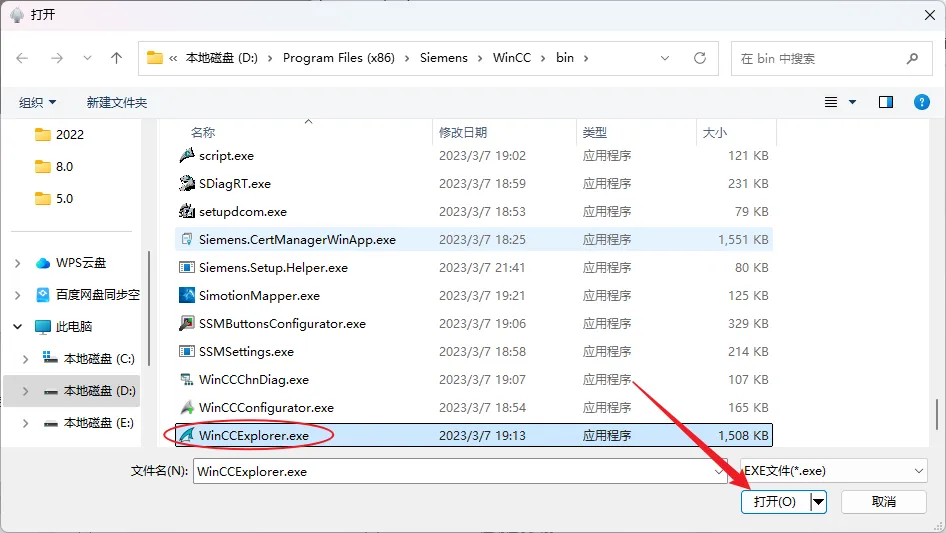Select 本地磁盘 (E:) in the sidebar
Screen dimensions: 946x533
click(x=99, y=423)
